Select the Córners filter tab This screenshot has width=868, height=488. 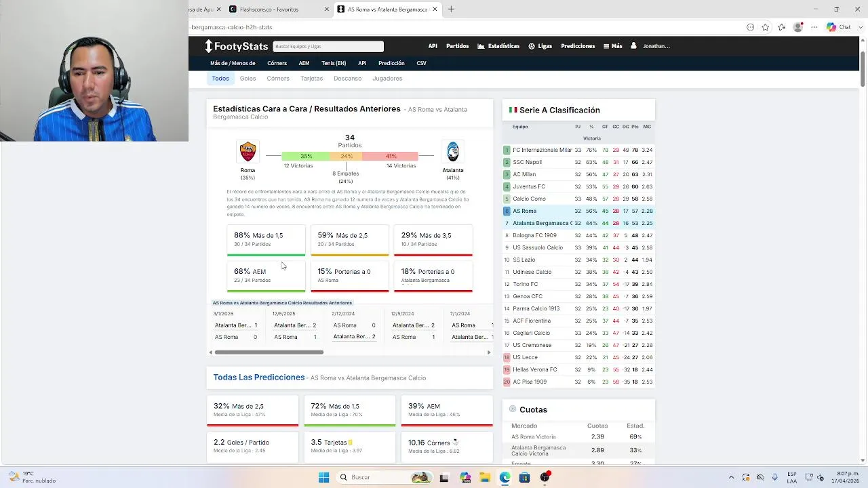coord(278,79)
